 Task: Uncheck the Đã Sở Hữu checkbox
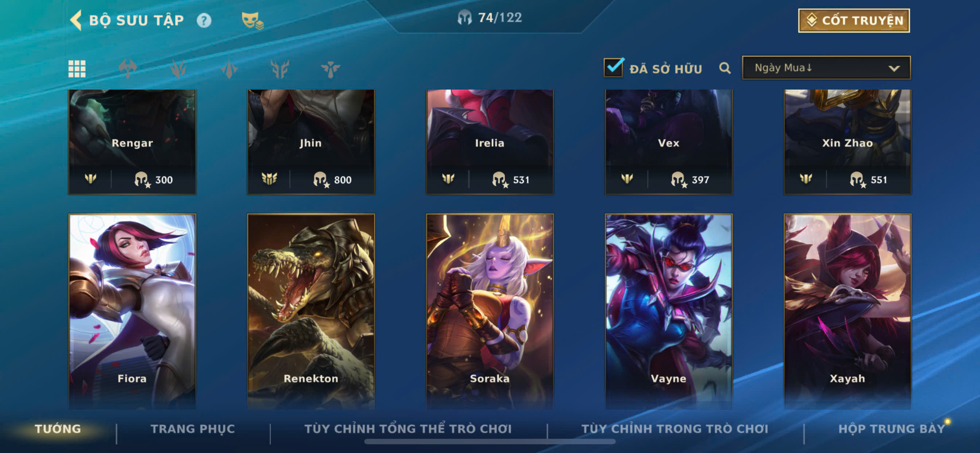pos(613,67)
